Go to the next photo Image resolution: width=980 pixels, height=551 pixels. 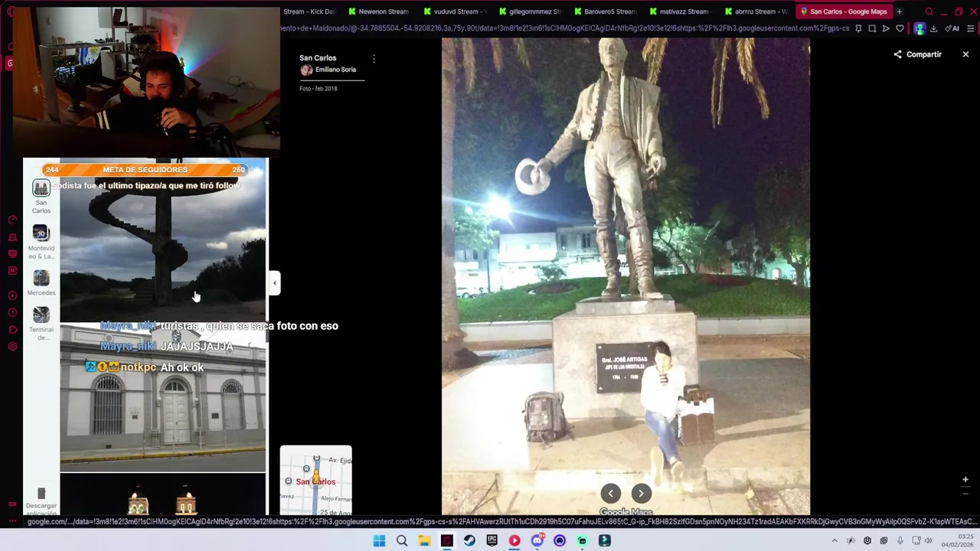pyautogui.click(x=642, y=494)
